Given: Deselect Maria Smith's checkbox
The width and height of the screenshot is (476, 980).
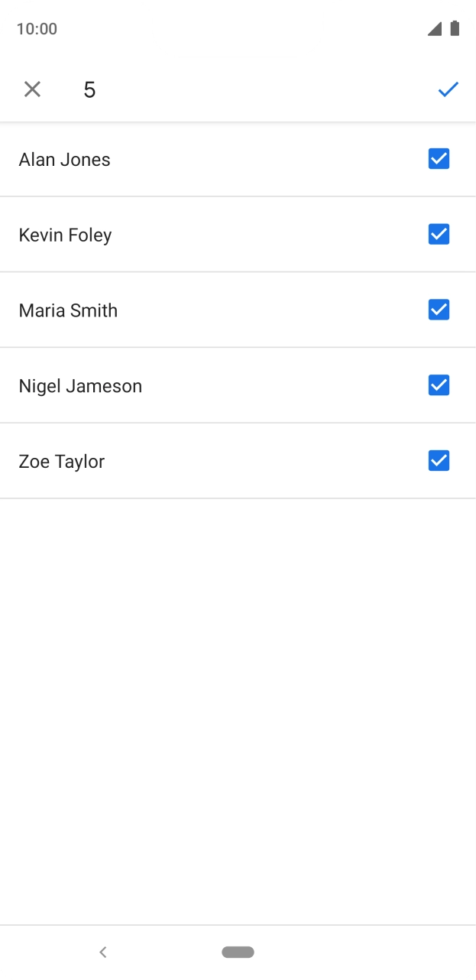Looking at the screenshot, I should click(x=439, y=310).
